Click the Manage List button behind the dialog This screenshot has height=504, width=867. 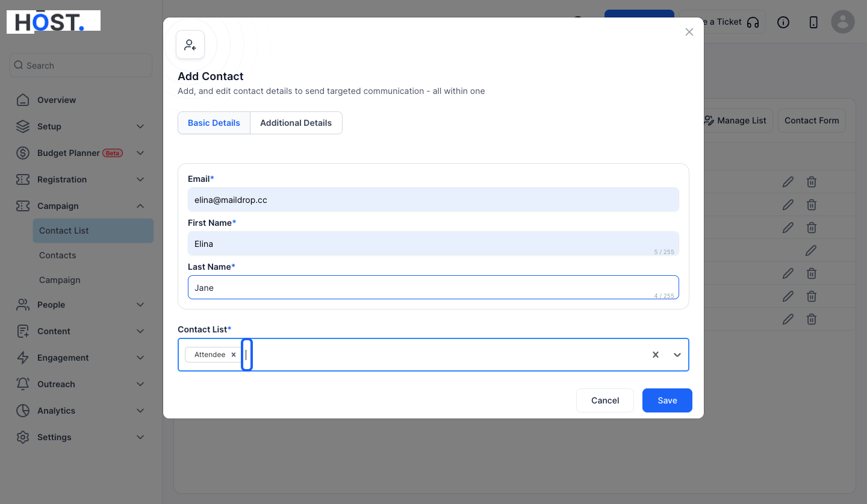tap(738, 120)
